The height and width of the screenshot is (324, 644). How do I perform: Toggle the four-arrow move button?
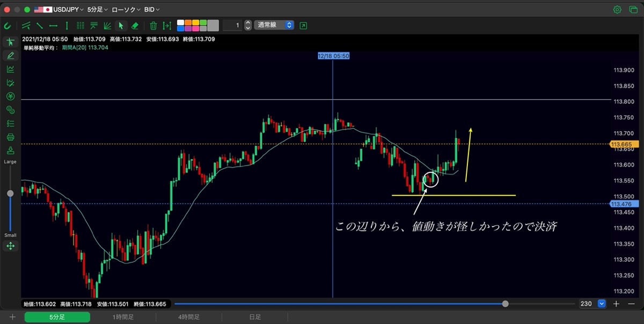(10, 246)
